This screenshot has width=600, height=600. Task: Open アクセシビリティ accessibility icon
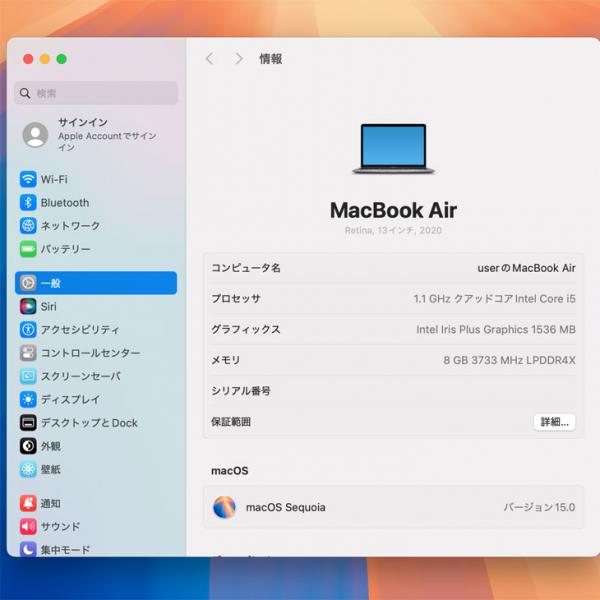[28, 329]
